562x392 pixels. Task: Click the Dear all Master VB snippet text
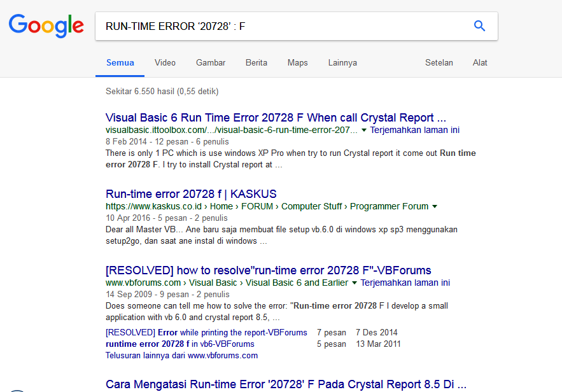tap(281, 235)
